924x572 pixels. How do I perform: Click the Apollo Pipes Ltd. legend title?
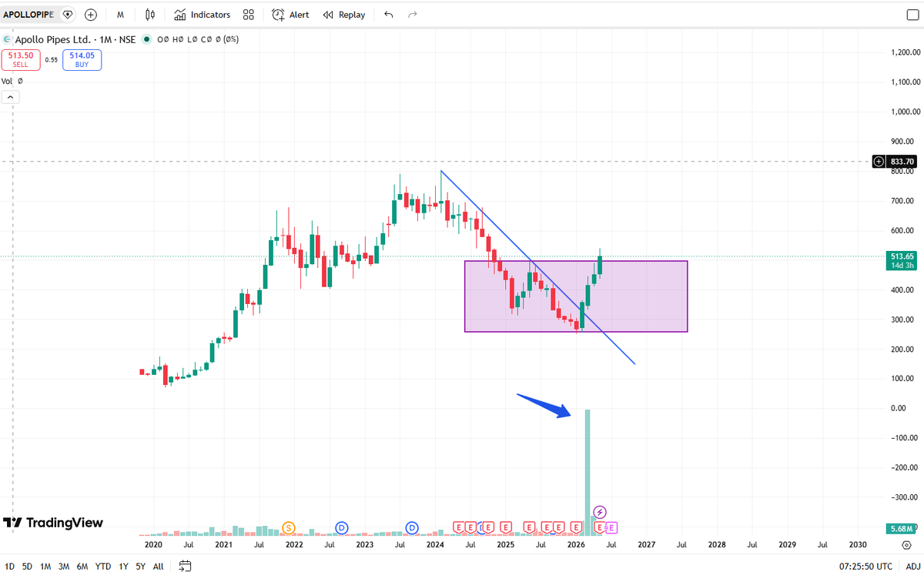point(52,38)
